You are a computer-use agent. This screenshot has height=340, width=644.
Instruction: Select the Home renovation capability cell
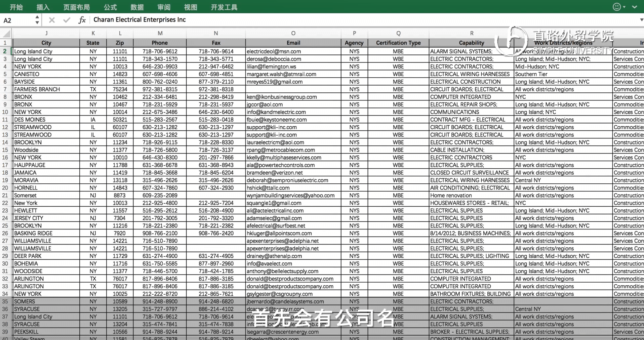[x=472, y=196]
